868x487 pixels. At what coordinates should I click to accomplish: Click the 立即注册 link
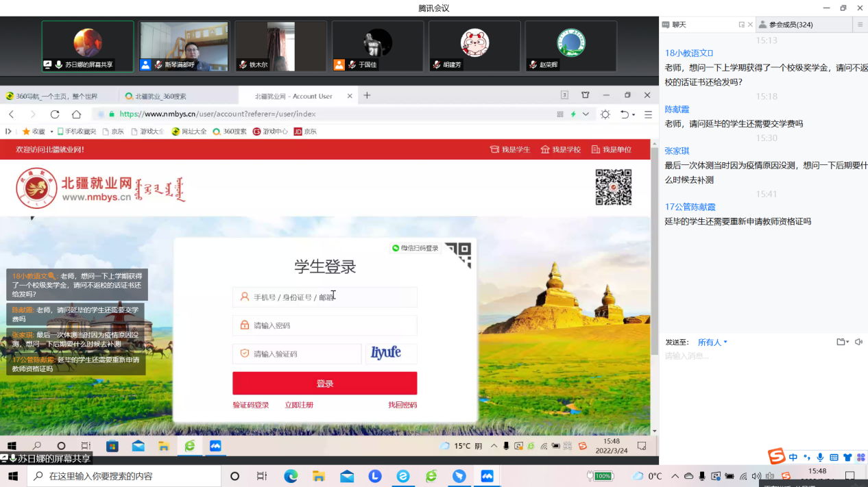tap(299, 405)
